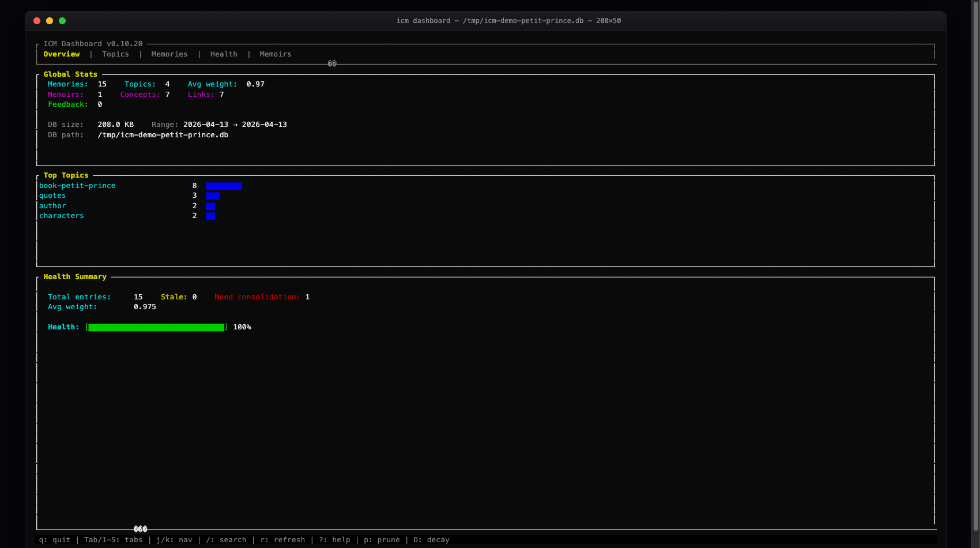980x548 pixels.
Task: Click the '?: help' footer shortcut
Action: (x=335, y=539)
